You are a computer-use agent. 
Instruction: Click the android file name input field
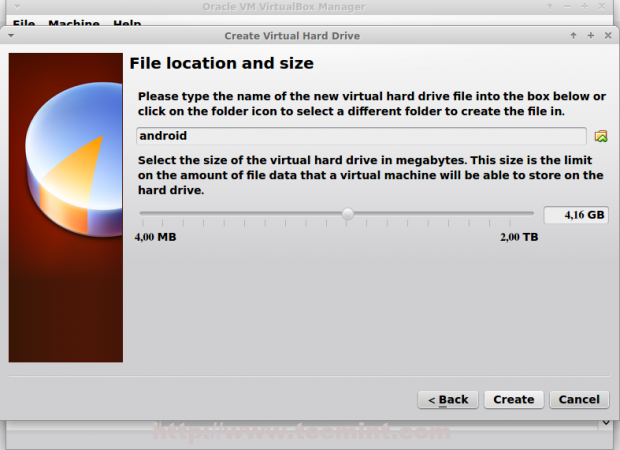(361, 136)
